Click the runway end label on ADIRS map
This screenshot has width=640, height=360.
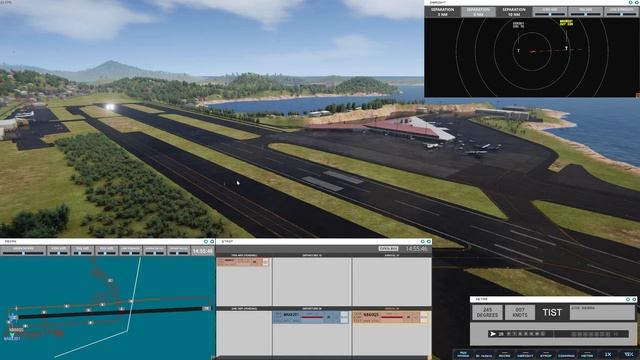pyautogui.click(x=207, y=309)
